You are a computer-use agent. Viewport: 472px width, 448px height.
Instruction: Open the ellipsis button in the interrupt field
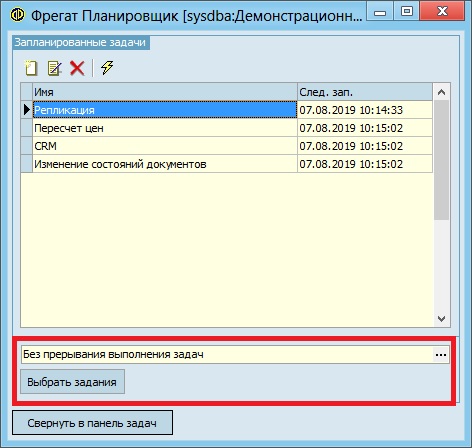441,355
